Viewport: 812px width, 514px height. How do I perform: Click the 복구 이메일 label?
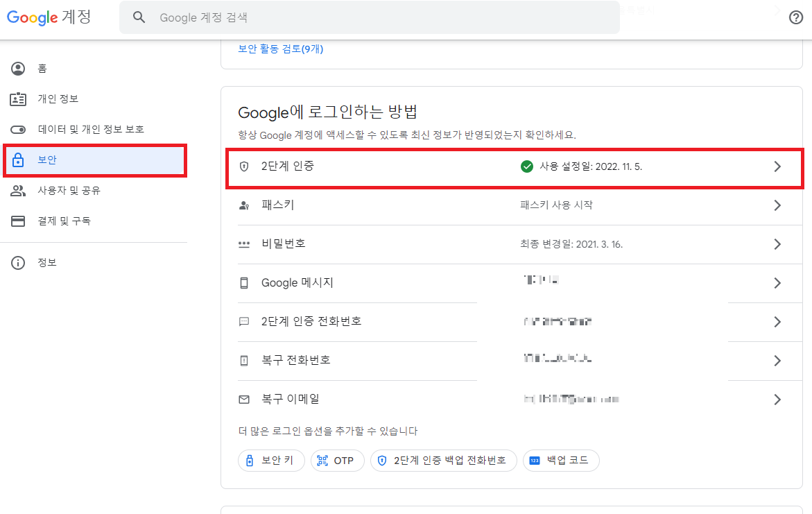pyautogui.click(x=291, y=399)
